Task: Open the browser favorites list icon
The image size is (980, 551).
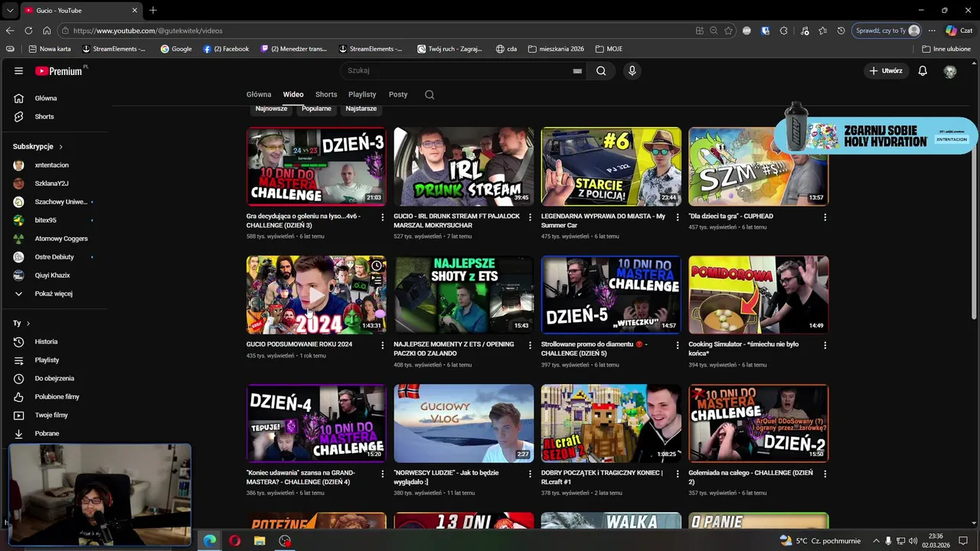Action: (x=822, y=31)
